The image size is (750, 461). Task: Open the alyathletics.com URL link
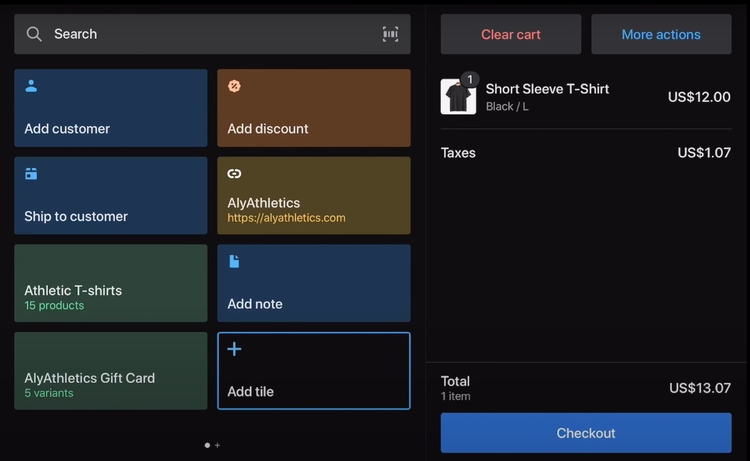click(x=286, y=218)
